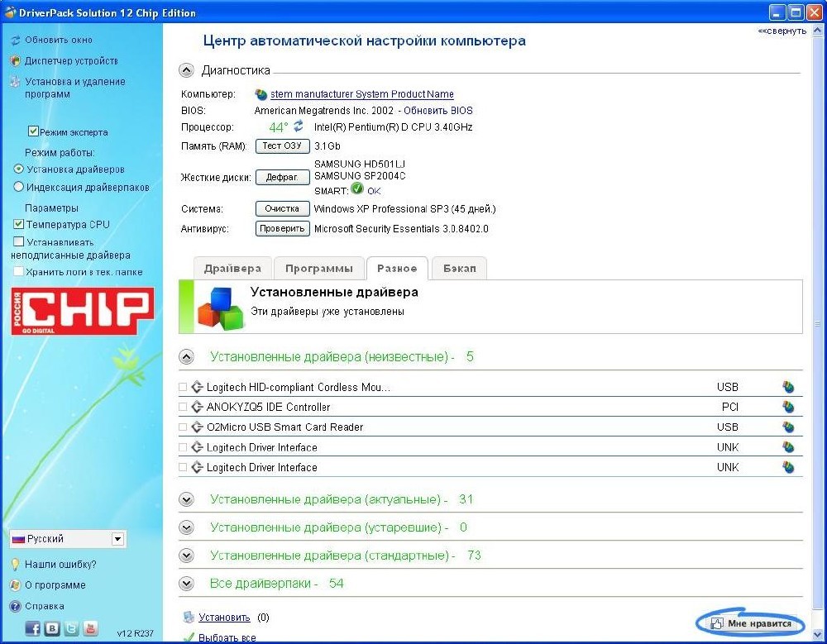Click the Дефраг. button
The width and height of the screenshot is (827, 644).
282,177
